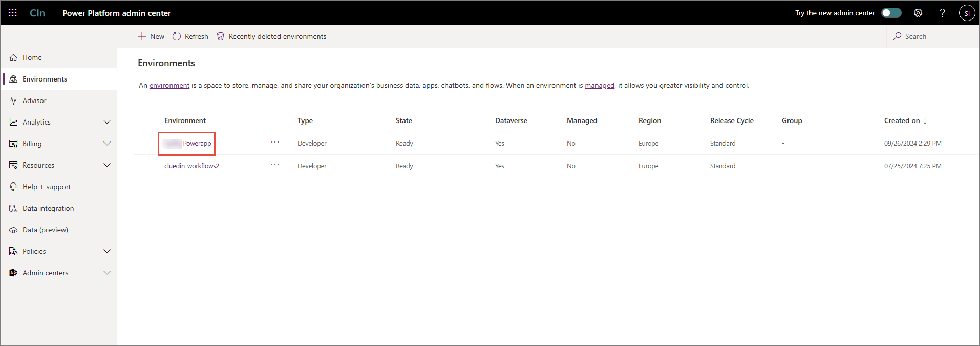Sort by Group column header
The height and width of the screenshot is (346, 980).
tap(792, 120)
